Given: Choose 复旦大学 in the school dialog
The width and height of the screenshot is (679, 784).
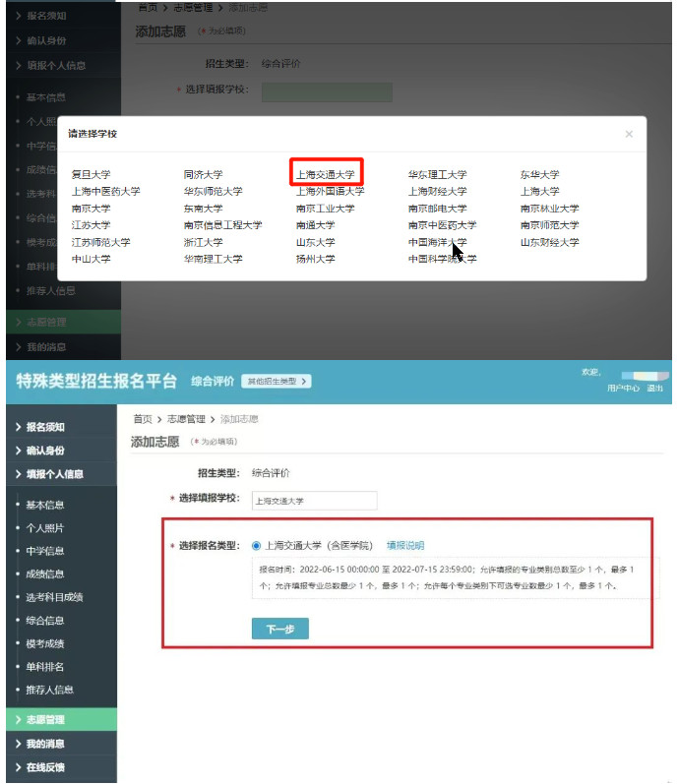Looking at the screenshot, I should click(x=91, y=174).
